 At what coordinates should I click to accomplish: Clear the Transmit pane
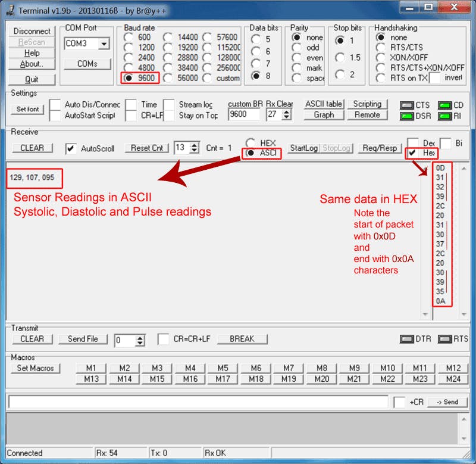pyautogui.click(x=32, y=339)
